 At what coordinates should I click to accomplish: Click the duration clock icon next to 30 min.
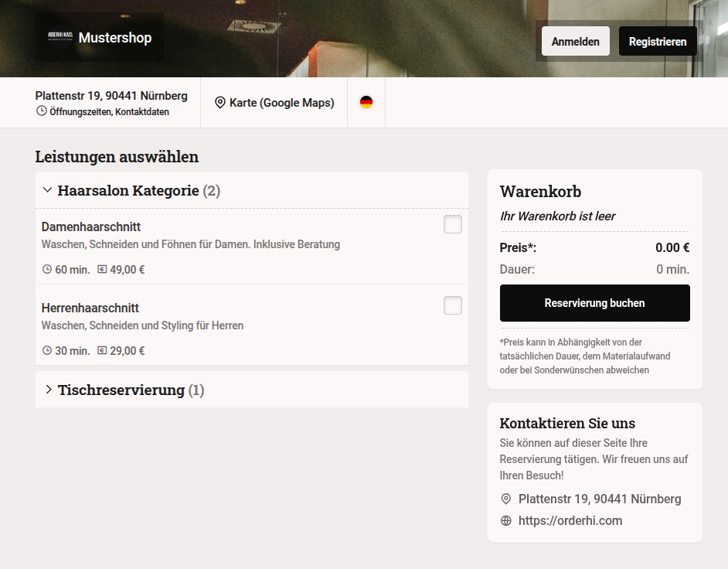click(46, 350)
